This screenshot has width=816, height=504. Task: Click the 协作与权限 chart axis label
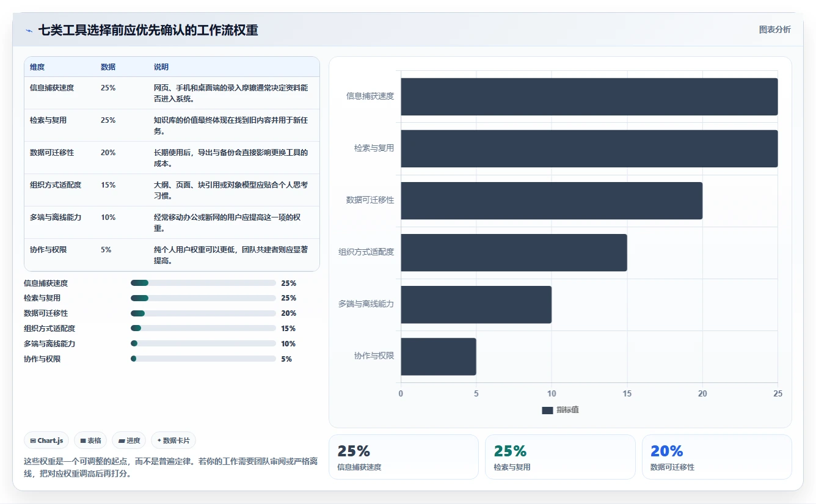pyautogui.click(x=374, y=356)
